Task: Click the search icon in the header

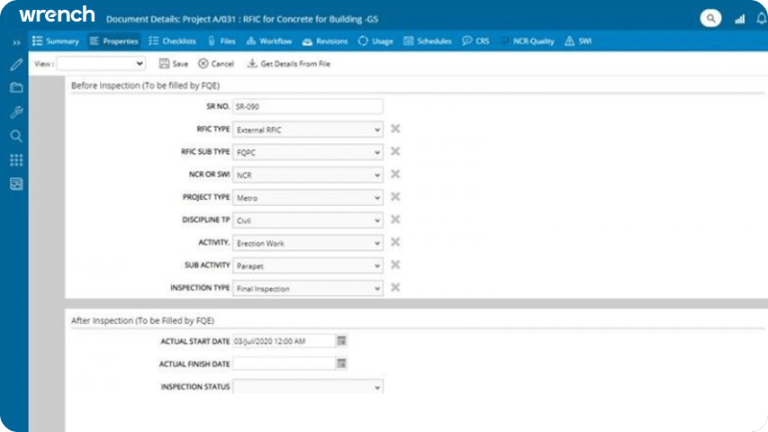Action: point(710,19)
